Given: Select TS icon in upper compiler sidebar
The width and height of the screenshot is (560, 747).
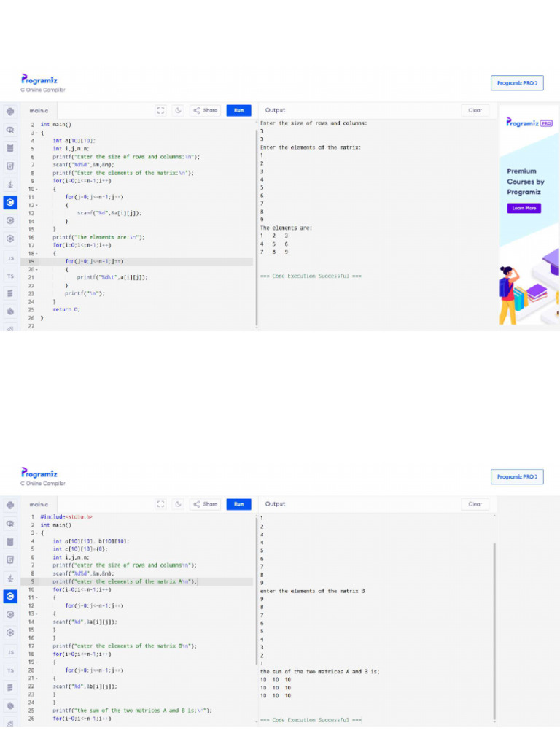Looking at the screenshot, I should coord(10,276).
